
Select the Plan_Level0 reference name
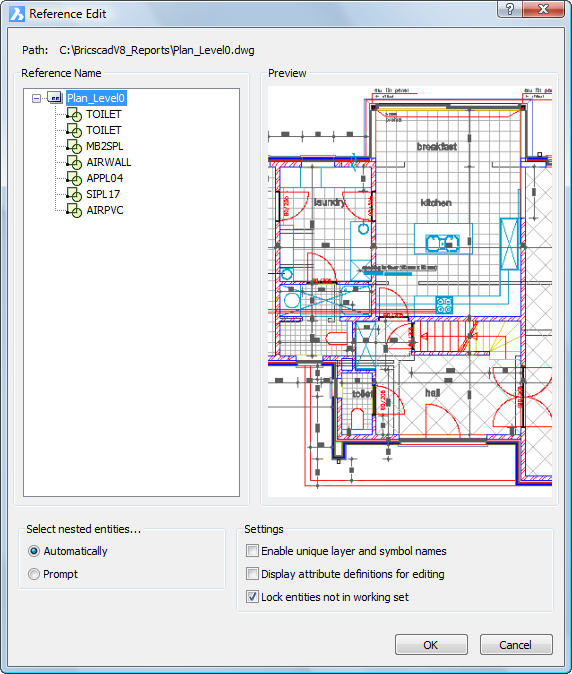[96, 98]
